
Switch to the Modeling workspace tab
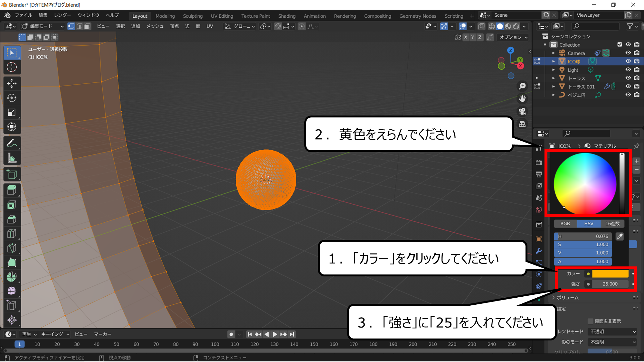165,16
